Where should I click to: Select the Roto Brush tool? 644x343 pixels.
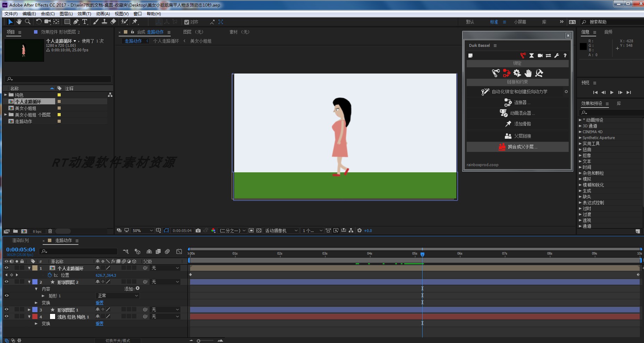(124, 22)
